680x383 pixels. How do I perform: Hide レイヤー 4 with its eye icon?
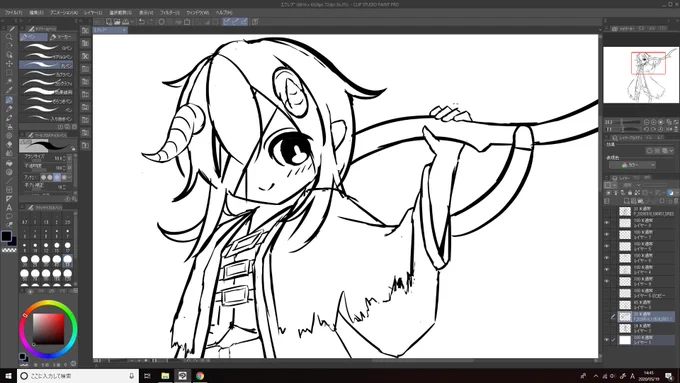pyautogui.click(x=607, y=269)
